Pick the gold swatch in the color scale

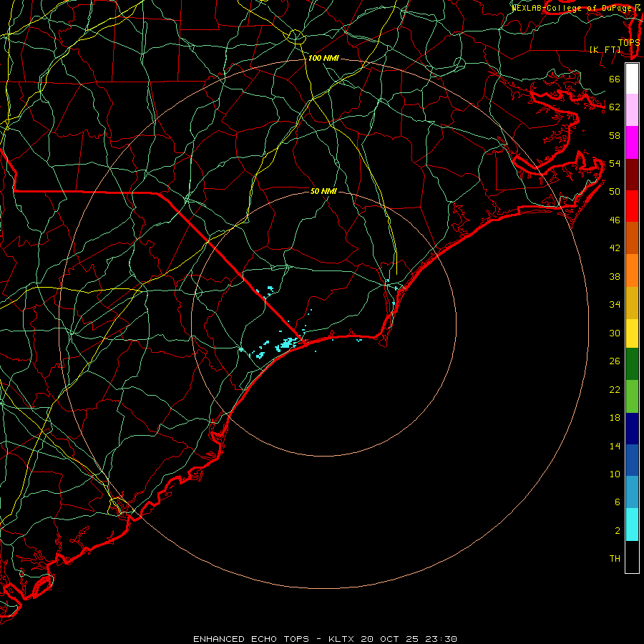pos(632,303)
